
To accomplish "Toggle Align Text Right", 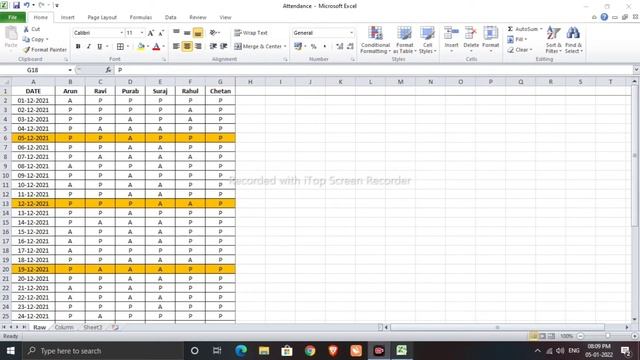I will tap(198, 46).
